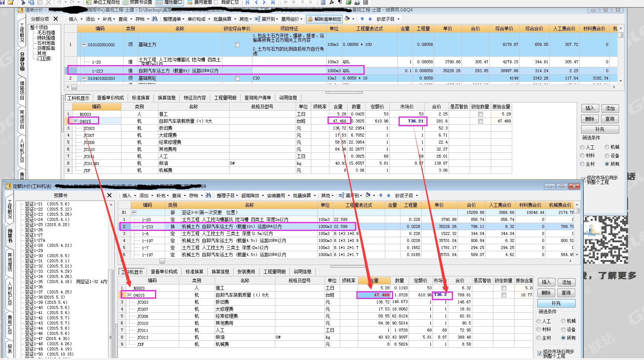
Task: Click the 定额计价 window title icon
Action: [x=9, y=186]
